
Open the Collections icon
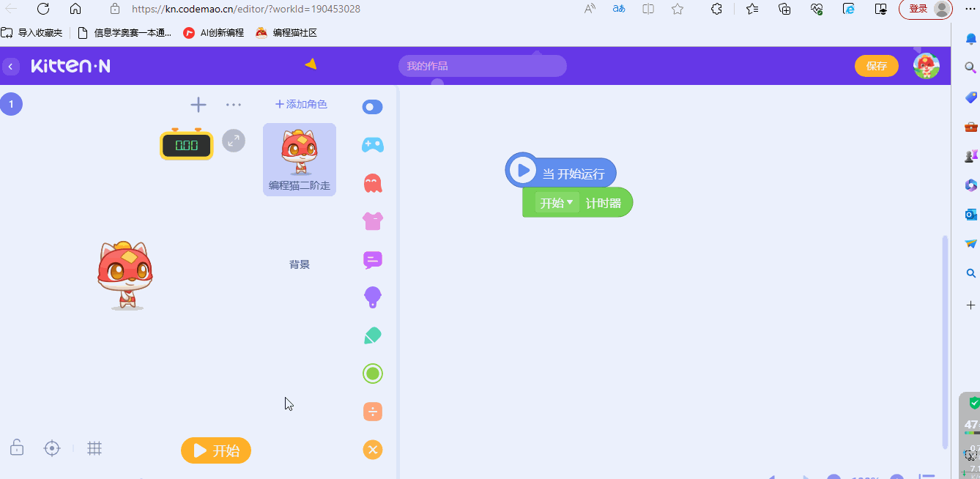click(784, 9)
